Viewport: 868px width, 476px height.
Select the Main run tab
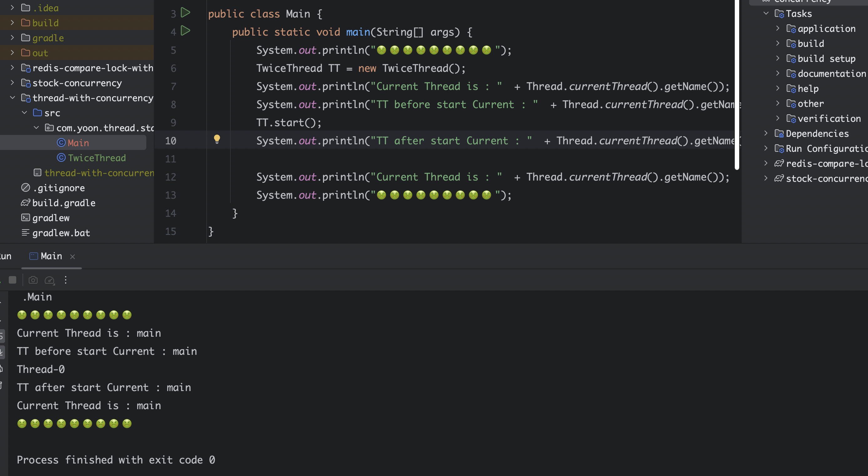click(51, 256)
